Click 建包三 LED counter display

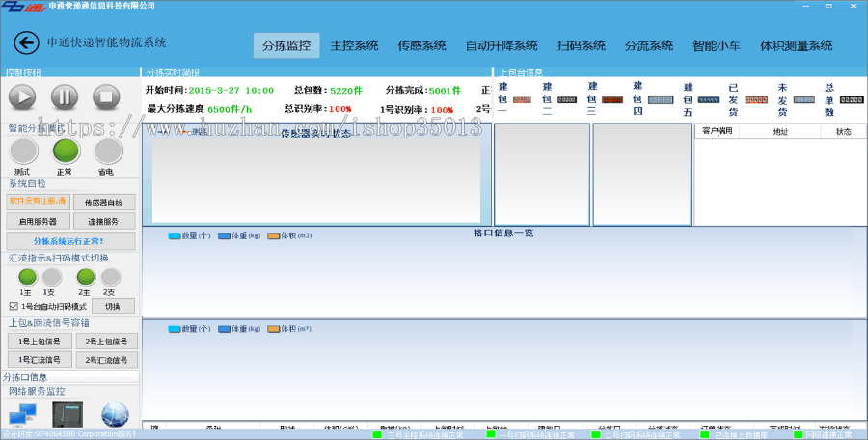click(612, 99)
